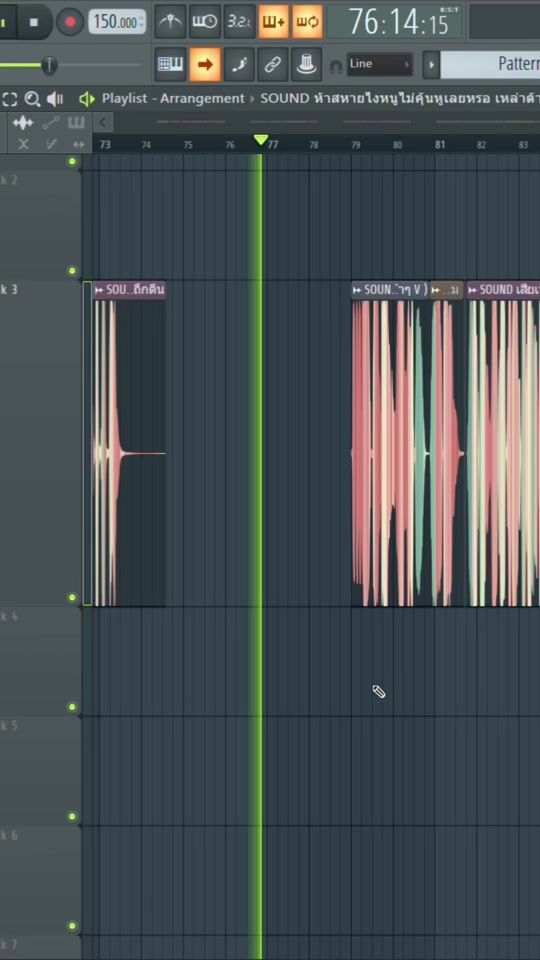The image size is (540, 960).
Task: Toggle the 3-2-1 countdown before recording
Action: 239,21
